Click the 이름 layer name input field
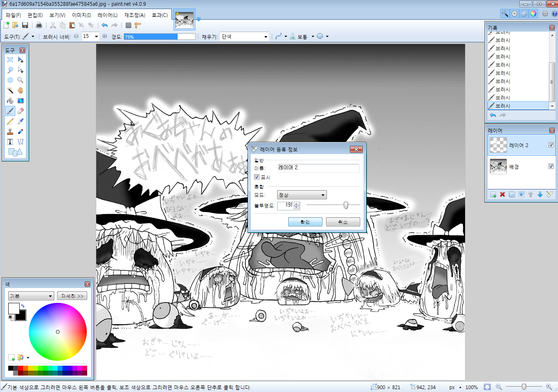This screenshot has height=392, width=558. tap(318, 168)
